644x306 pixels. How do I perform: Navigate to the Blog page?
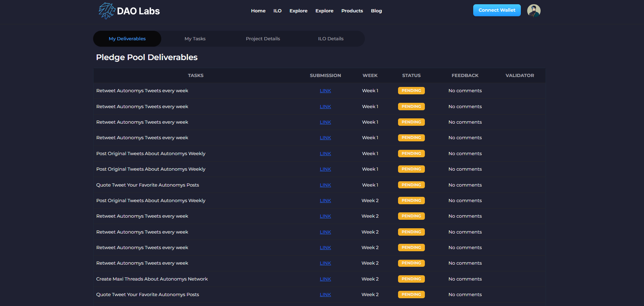point(376,11)
